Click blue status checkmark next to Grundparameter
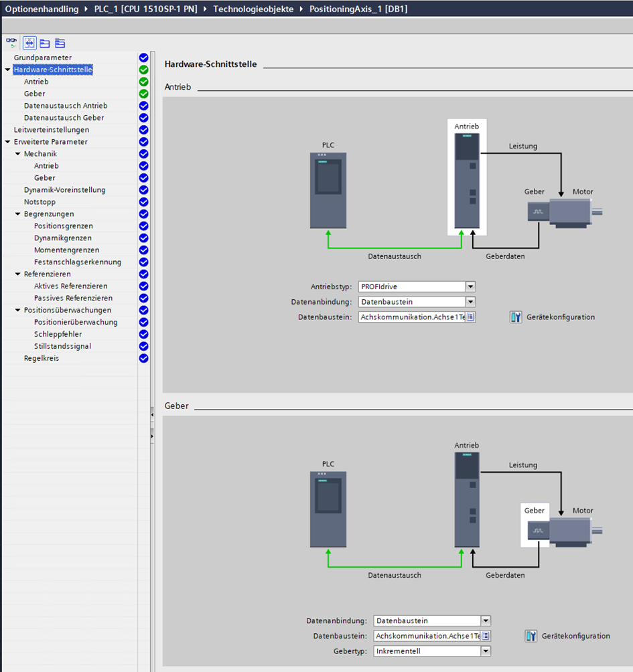Image resolution: width=633 pixels, height=672 pixels. coord(143,58)
